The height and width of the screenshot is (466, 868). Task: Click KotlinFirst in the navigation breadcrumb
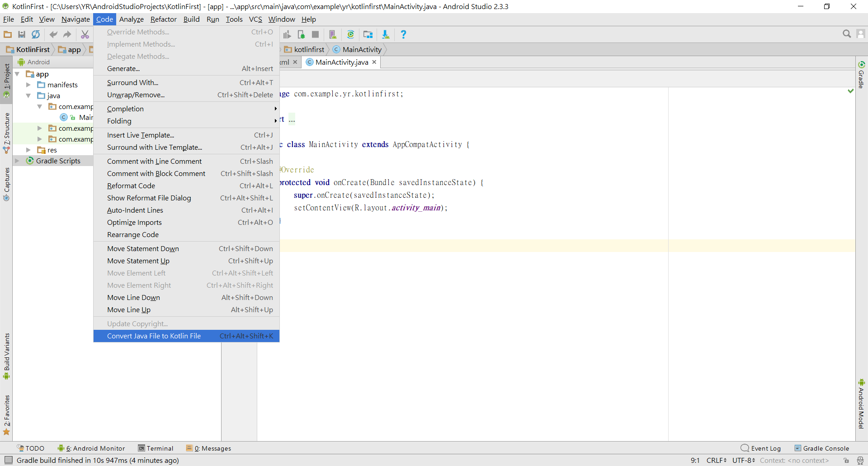pyautogui.click(x=28, y=49)
